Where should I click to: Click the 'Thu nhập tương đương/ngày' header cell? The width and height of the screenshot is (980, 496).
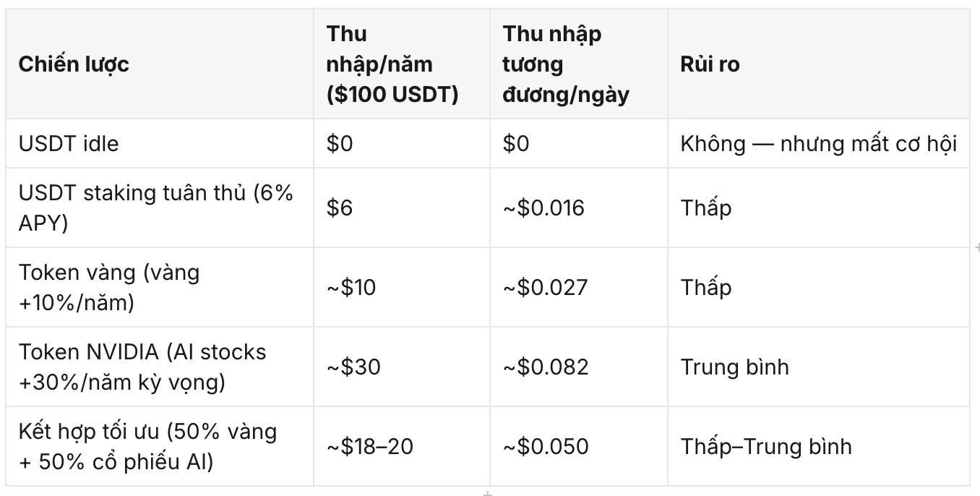point(579,64)
